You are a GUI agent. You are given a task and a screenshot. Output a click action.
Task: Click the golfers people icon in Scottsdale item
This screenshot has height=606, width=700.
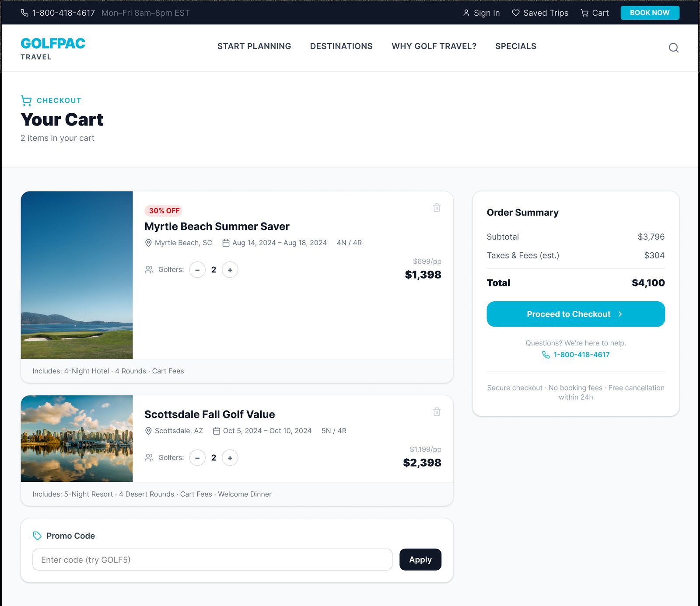click(149, 458)
